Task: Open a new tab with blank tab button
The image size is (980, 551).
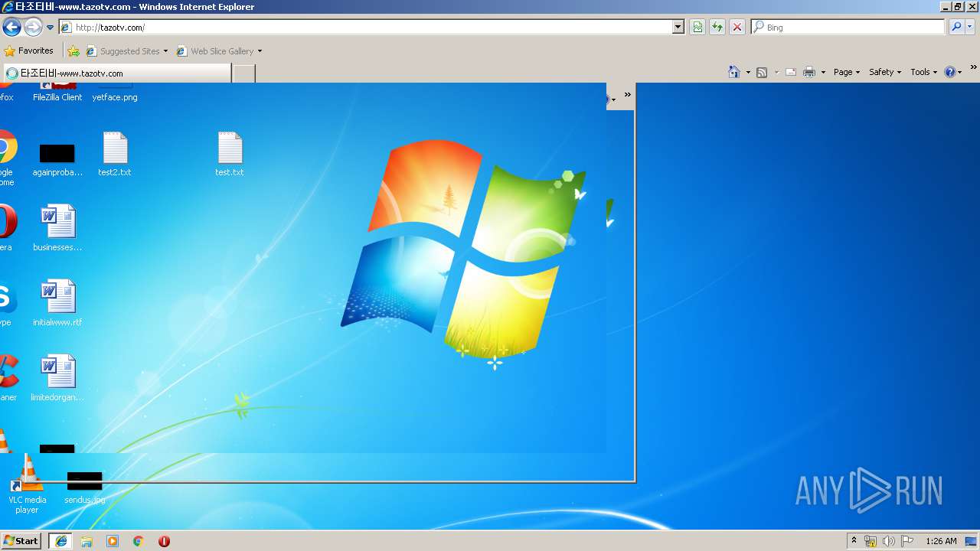Action: (243, 73)
